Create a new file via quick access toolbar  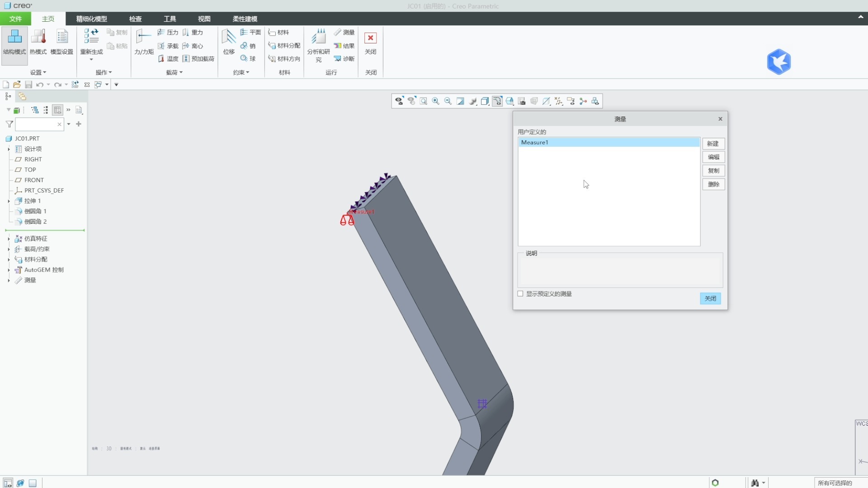(6, 84)
